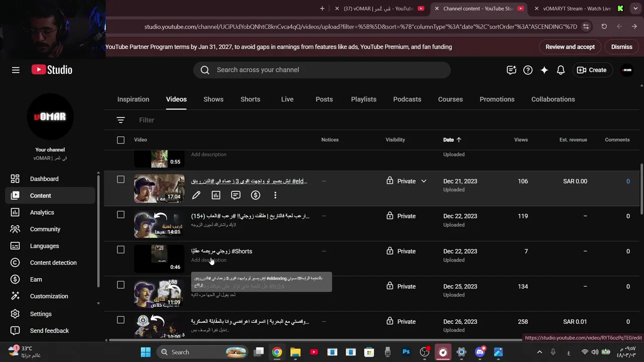Image resolution: width=644 pixels, height=362 pixels.
Task: Click the filter lines icon
Action: pyautogui.click(x=121, y=120)
